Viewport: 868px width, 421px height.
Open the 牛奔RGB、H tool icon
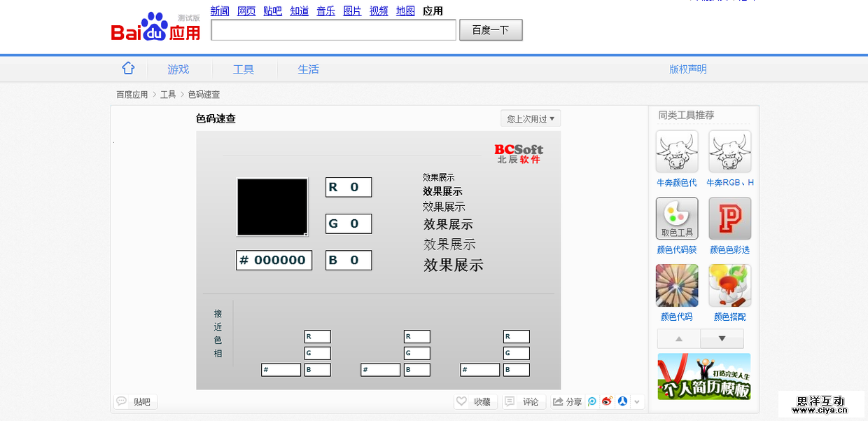729,151
